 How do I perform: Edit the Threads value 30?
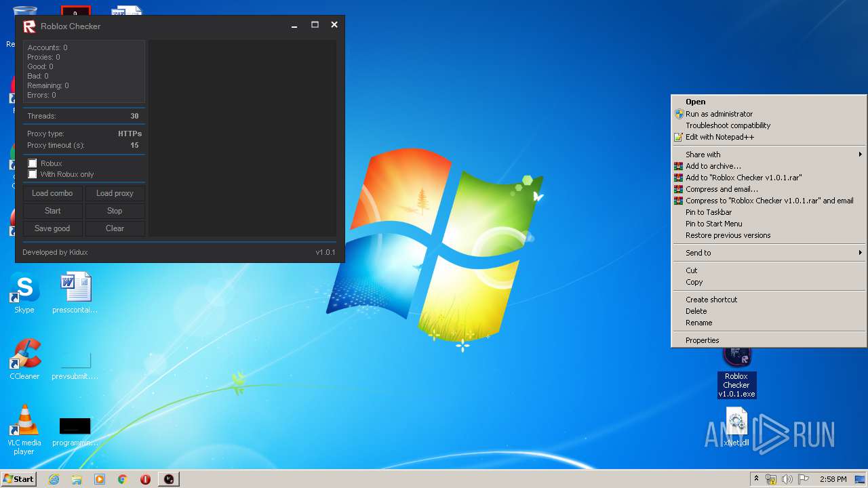click(x=134, y=117)
